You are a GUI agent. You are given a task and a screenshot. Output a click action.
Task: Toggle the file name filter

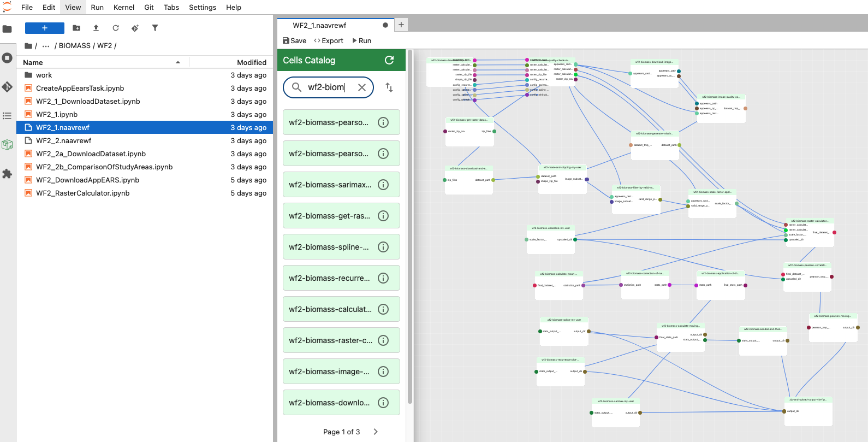pos(155,28)
